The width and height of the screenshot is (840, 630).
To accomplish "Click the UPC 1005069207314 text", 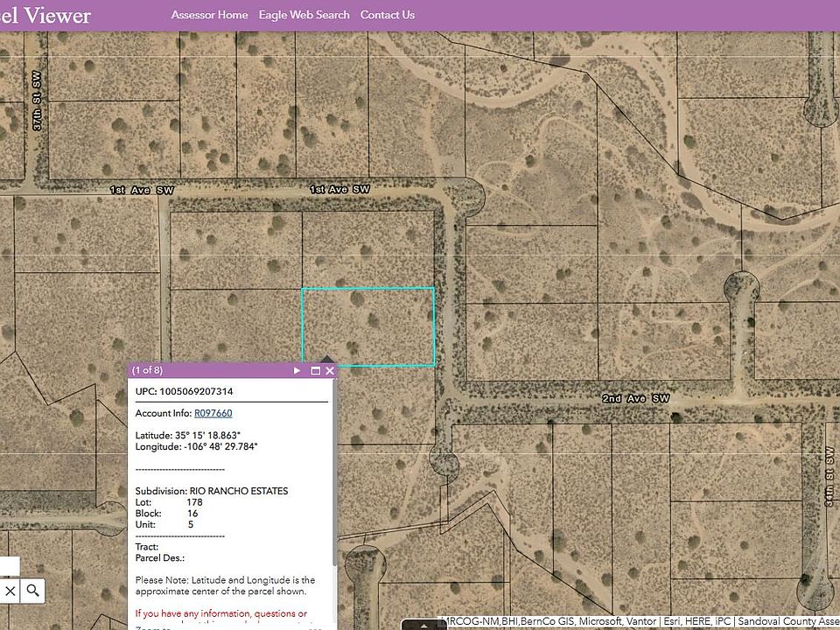I will (x=184, y=392).
